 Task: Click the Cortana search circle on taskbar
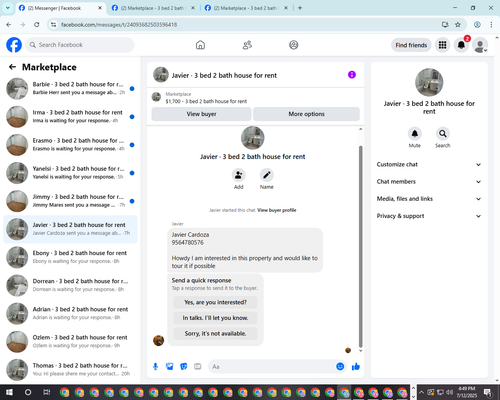[x=28, y=392]
